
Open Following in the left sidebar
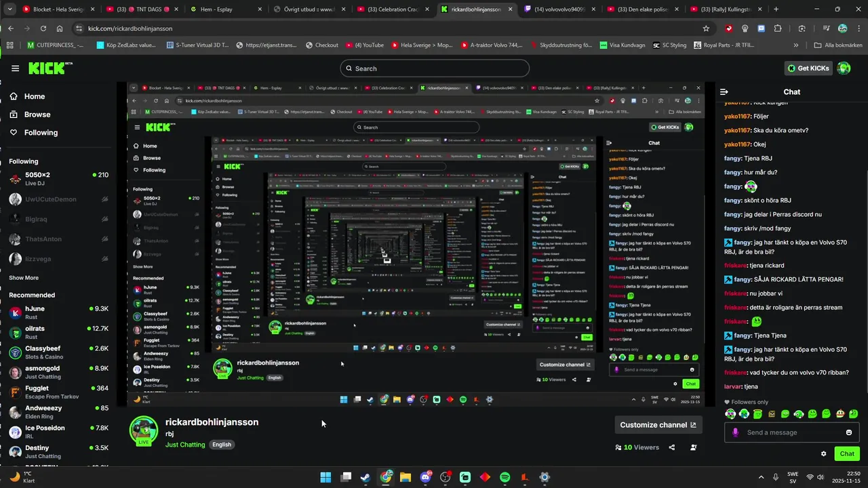(x=34, y=133)
